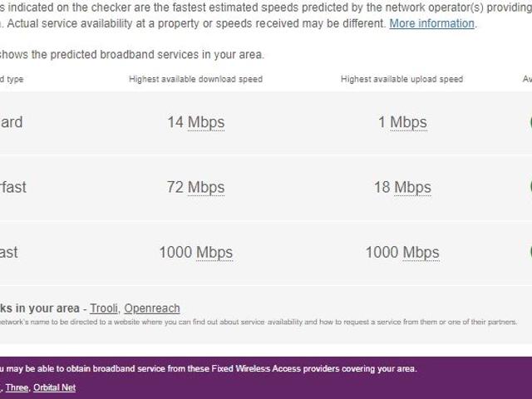Click the Fixed Wireless Access notice text

coord(208,368)
